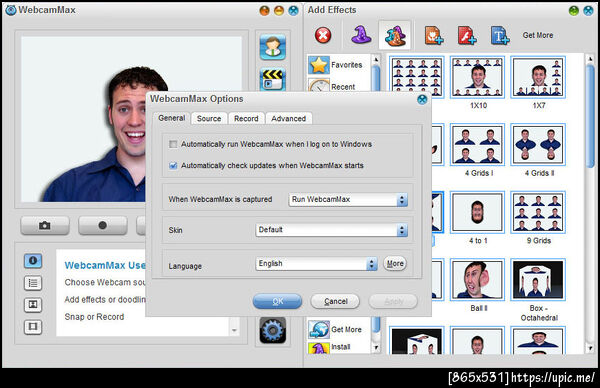The image size is (600, 388).
Task: Open the gear settings icon in WebcamMax
Action: pos(272,330)
